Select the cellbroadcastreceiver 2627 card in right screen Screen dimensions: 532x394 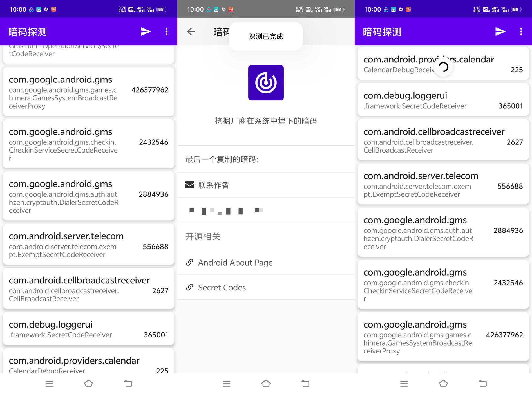[x=443, y=140]
